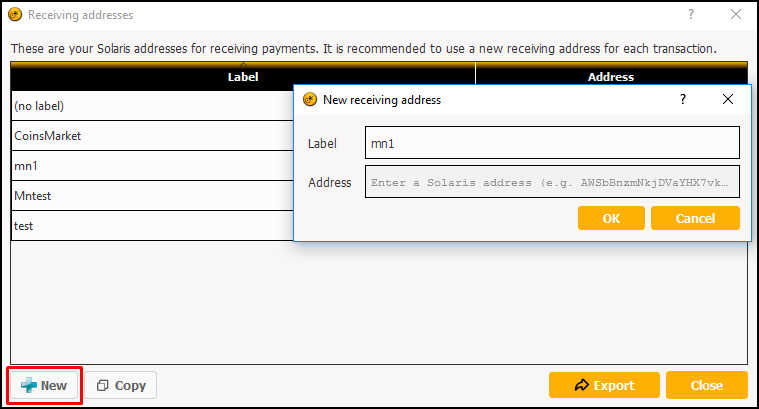Click the New address plus icon
The height and width of the screenshot is (409, 759).
pos(29,385)
